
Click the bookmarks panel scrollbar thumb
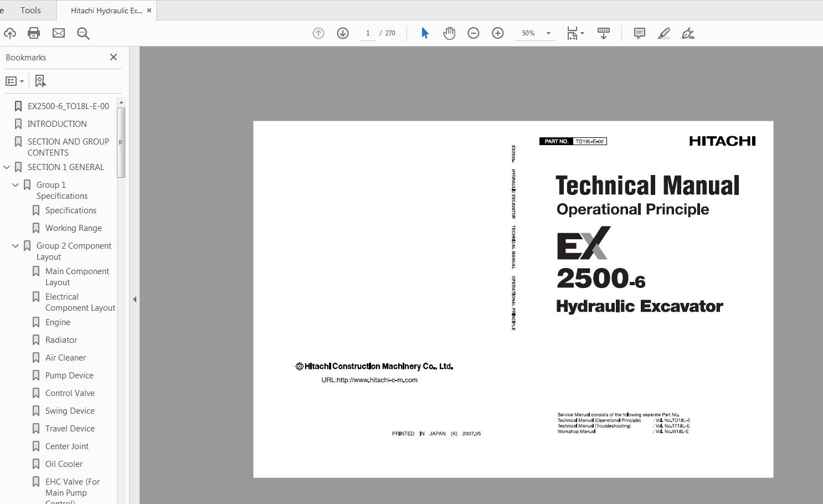(121, 142)
